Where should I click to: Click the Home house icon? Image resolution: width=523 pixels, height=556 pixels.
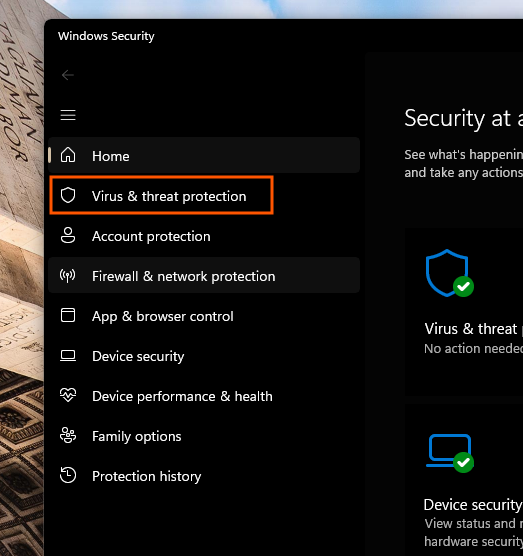point(68,155)
